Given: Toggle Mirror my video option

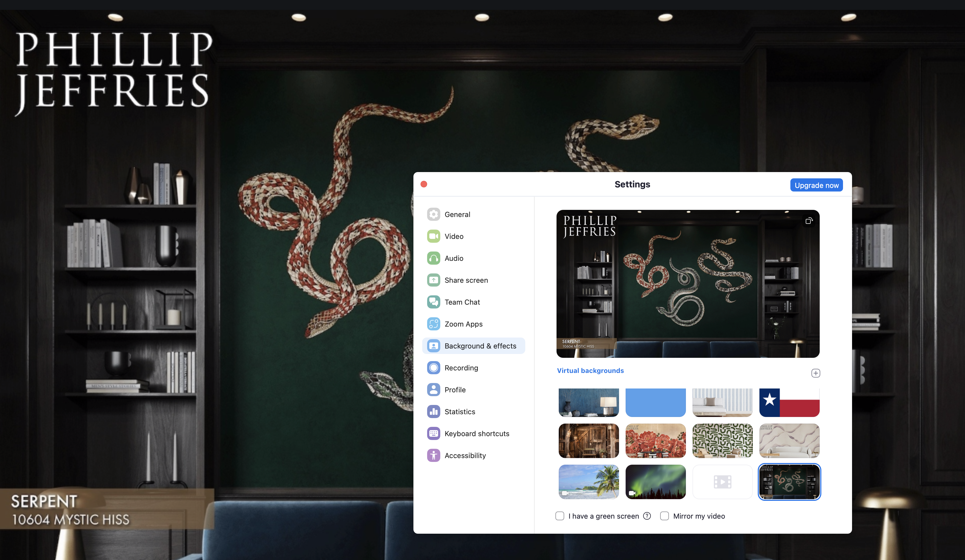Looking at the screenshot, I should (665, 515).
